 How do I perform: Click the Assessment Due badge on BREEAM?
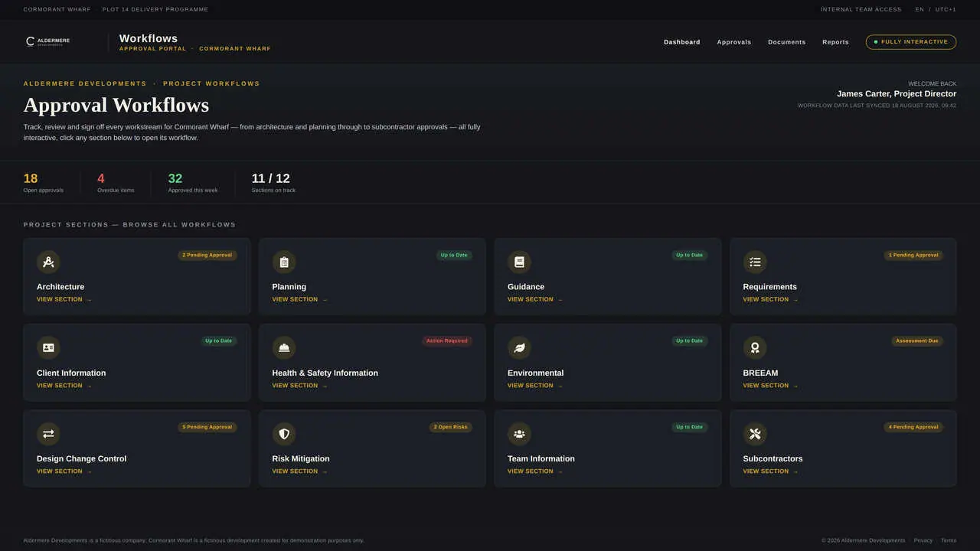(917, 341)
